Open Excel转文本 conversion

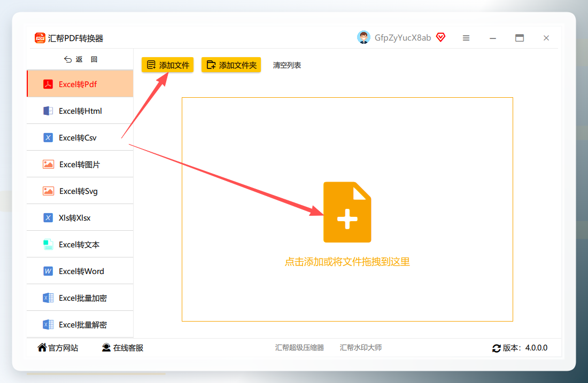click(x=80, y=244)
